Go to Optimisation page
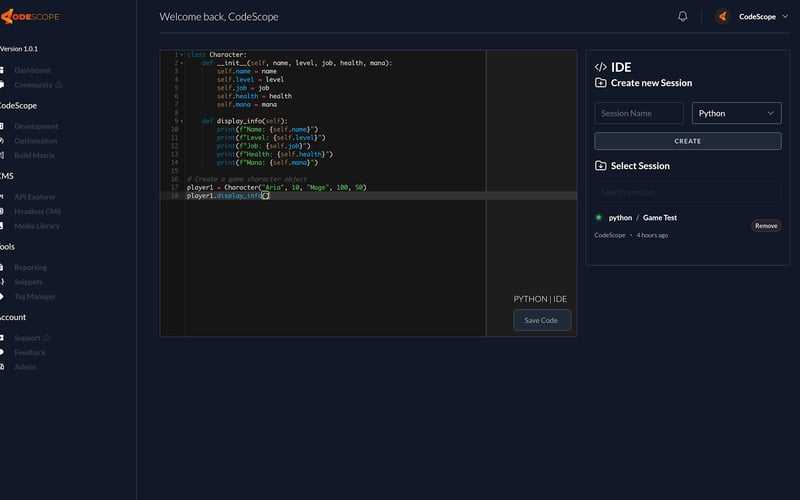800x500 pixels. coord(35,141)
